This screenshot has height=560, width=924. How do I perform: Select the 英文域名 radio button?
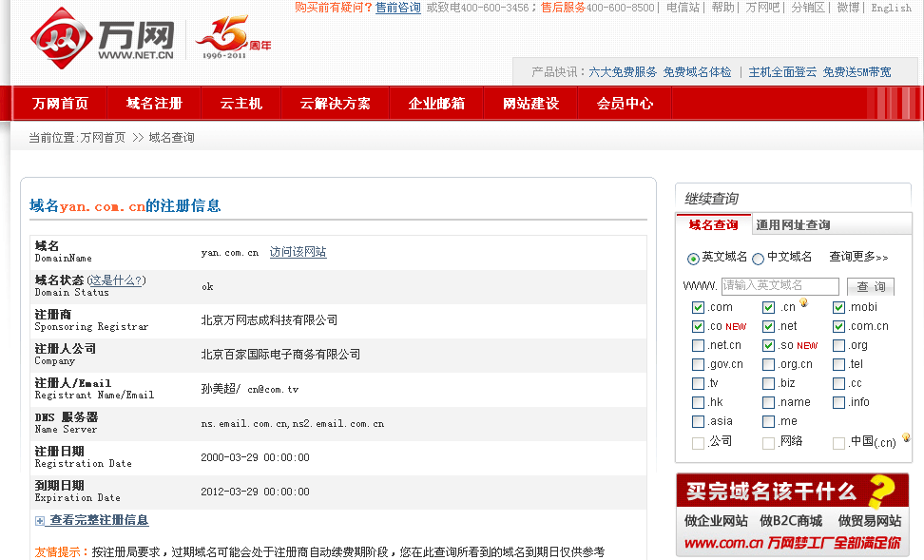point(693,259)
